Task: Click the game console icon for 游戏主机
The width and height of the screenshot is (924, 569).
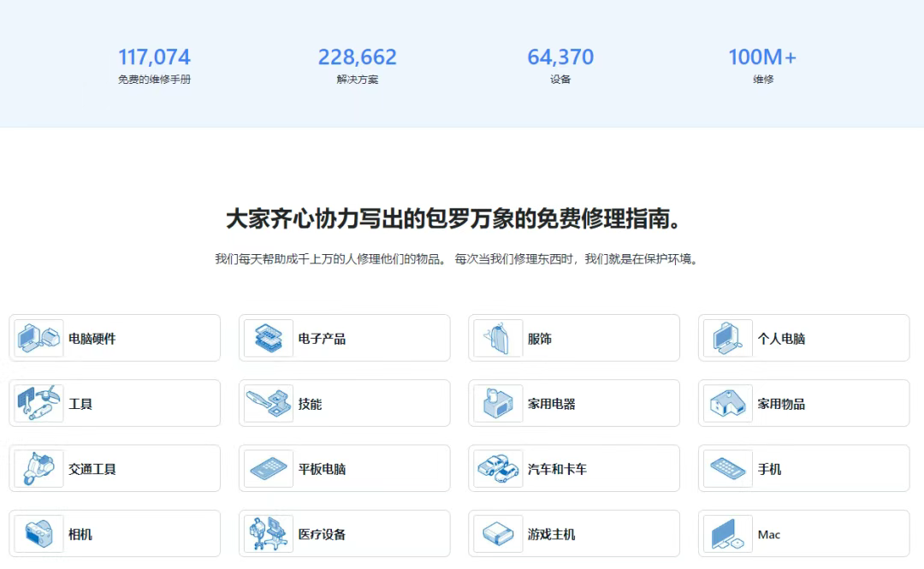Action: [x=497, y=533]
